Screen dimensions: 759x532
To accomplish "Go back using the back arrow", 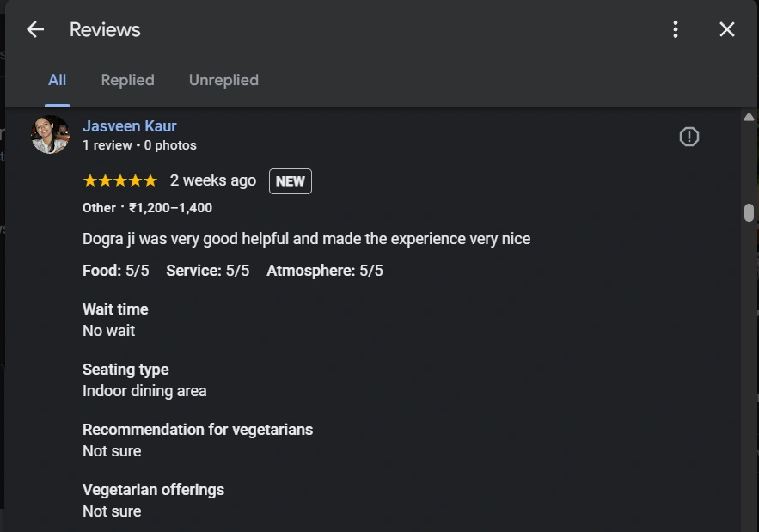I will (x=35, y=29).
